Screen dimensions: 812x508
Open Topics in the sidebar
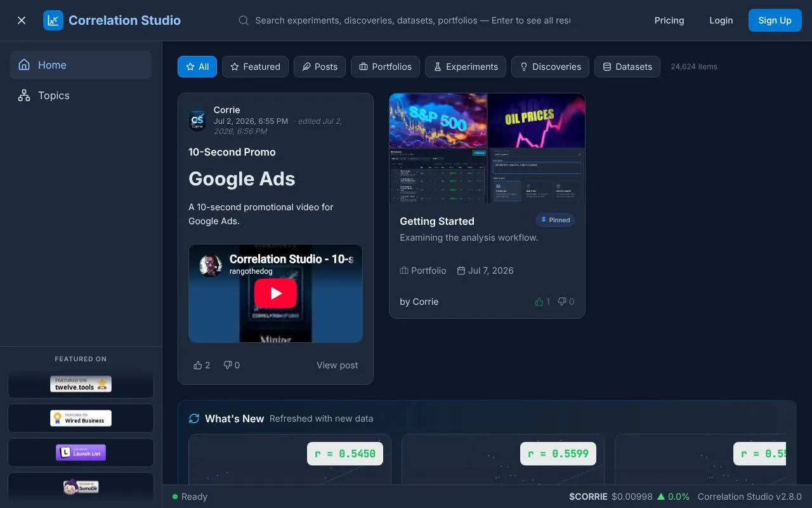tap(81, 95)
